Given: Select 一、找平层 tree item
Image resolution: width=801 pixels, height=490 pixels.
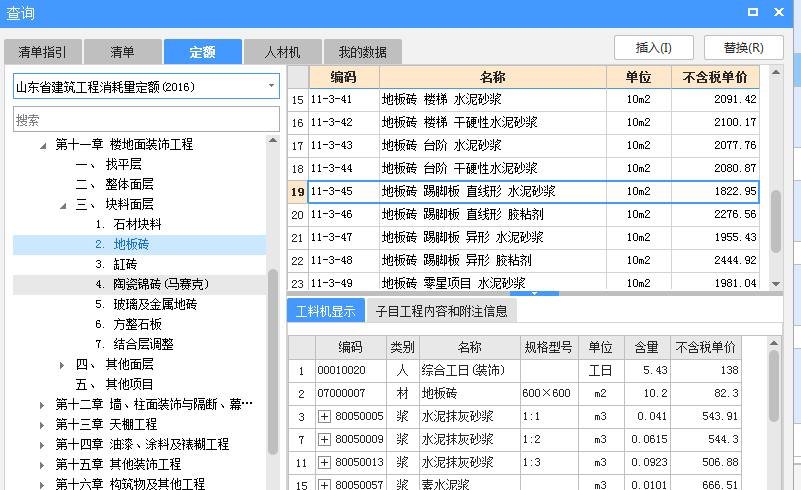Looking at the screenshot, I should [x=108, y=164].
